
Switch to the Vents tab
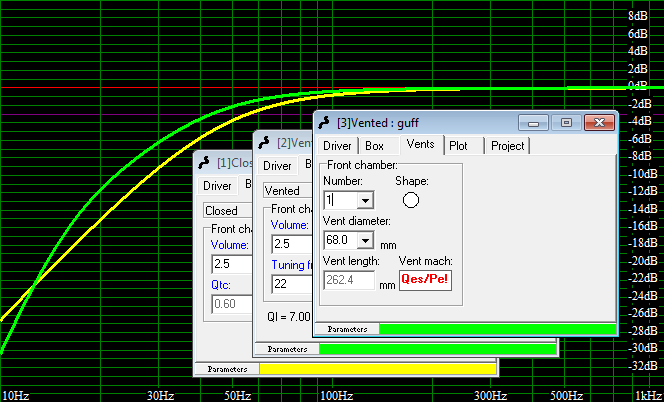coord(421,144)
